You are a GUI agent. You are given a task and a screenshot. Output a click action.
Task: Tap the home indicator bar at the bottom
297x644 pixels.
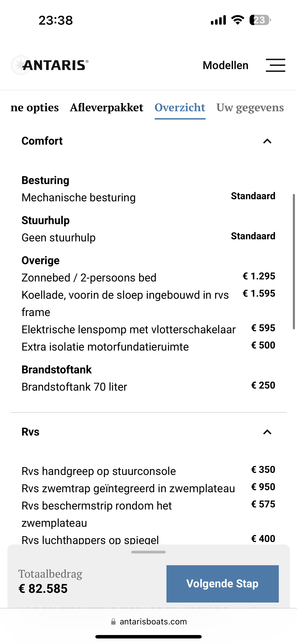pos(148,637)
